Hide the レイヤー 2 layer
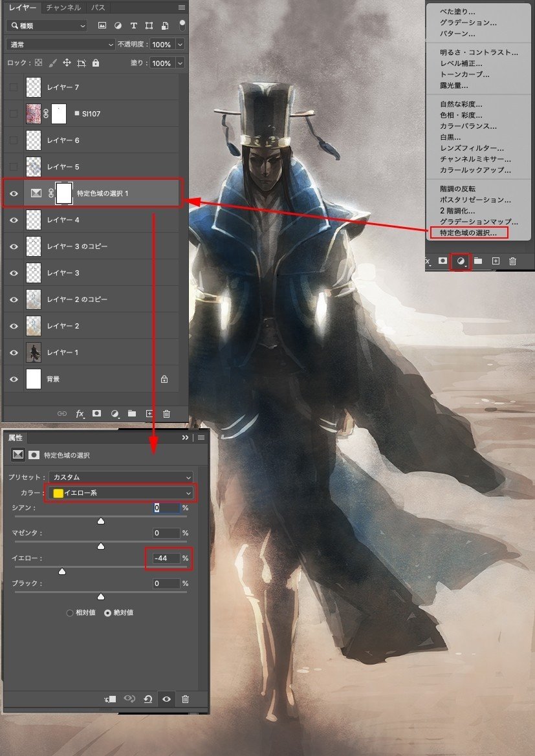The height and width of the screenshot is (756, 535). 14,326
